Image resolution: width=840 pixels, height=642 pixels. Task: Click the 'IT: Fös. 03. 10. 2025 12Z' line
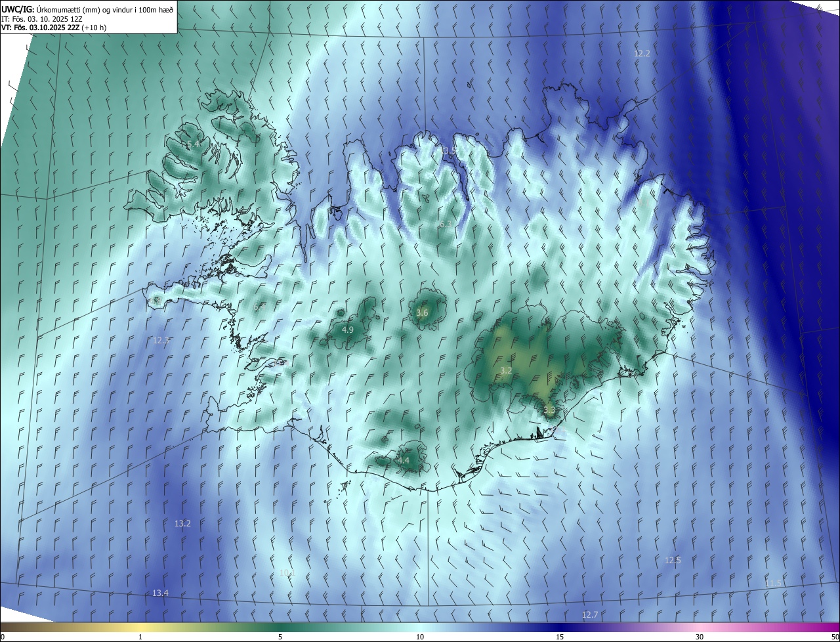coord(42,19)
